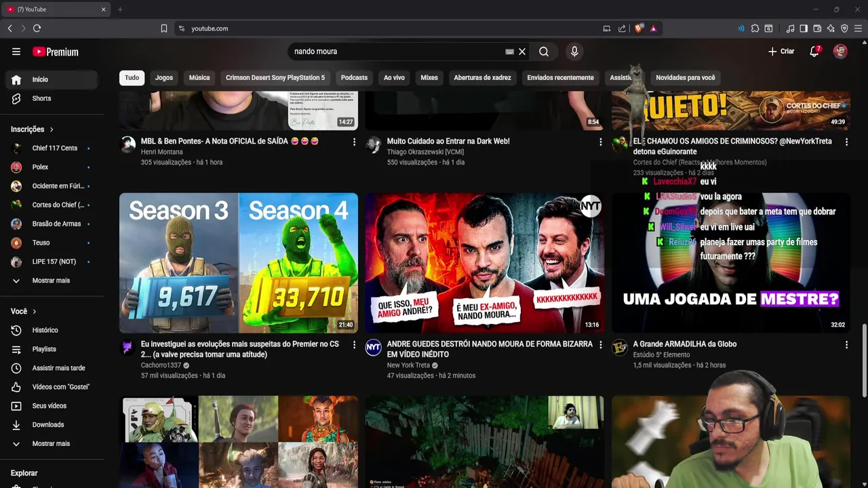Screen dimensions: 868x488
Task: Open Chief 117 Cents subscription
Action: pos(52,148)
